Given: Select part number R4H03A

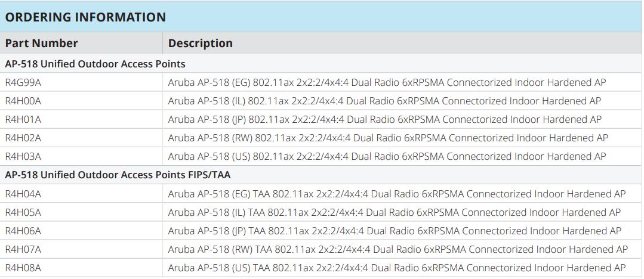Looking at the screenshot, I should [23, 156].
